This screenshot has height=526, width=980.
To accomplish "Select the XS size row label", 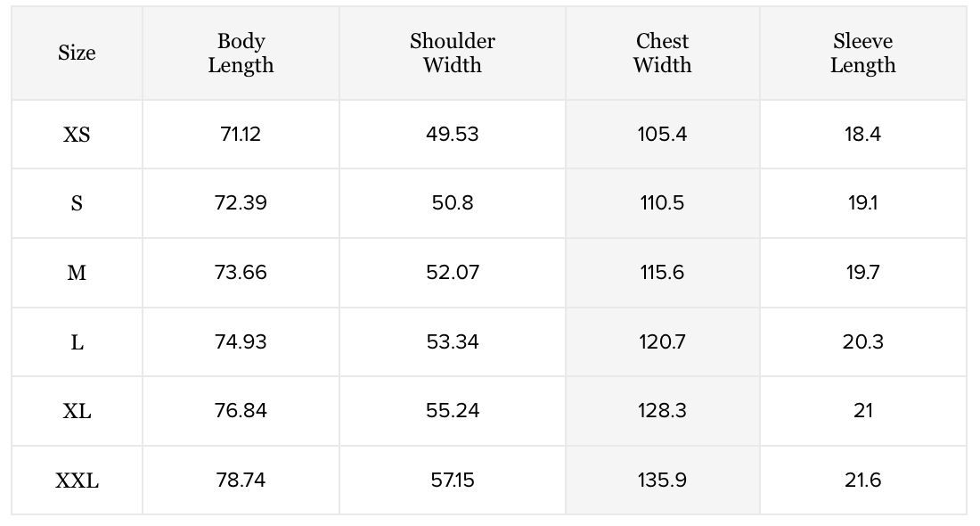I will [x=77, y=135].
